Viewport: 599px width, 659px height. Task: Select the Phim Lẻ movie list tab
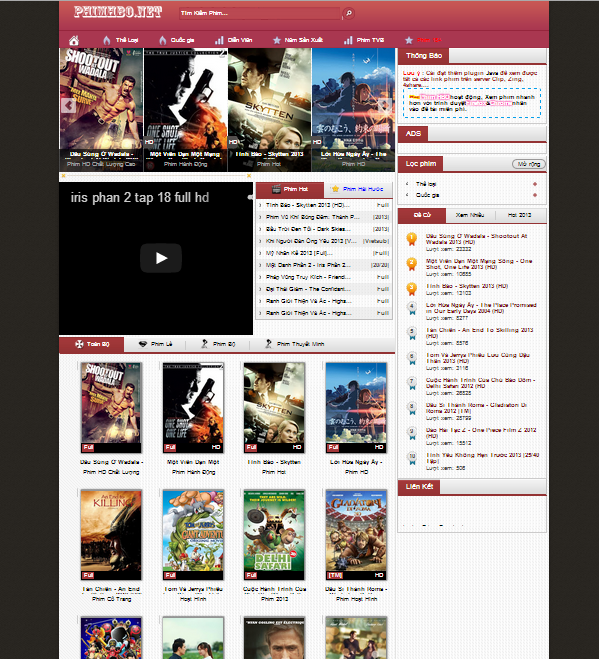click(156, 344)
